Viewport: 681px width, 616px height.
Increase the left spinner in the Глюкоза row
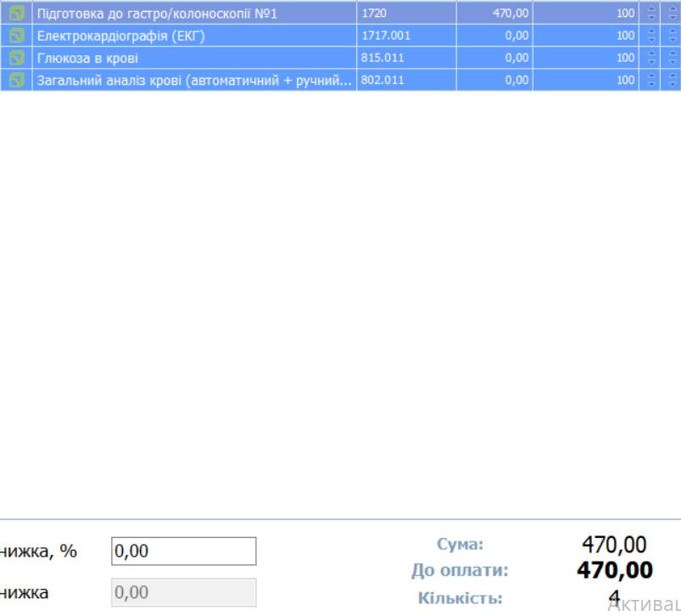click(651, 53)
